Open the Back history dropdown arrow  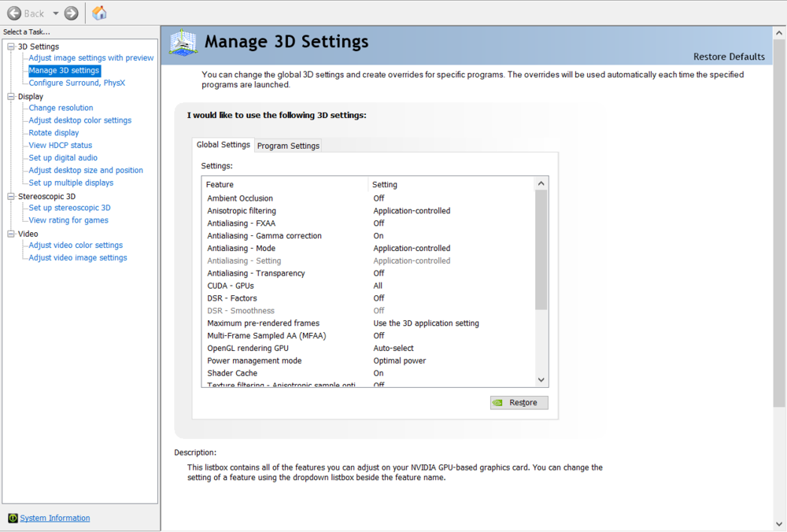point(56,13)
